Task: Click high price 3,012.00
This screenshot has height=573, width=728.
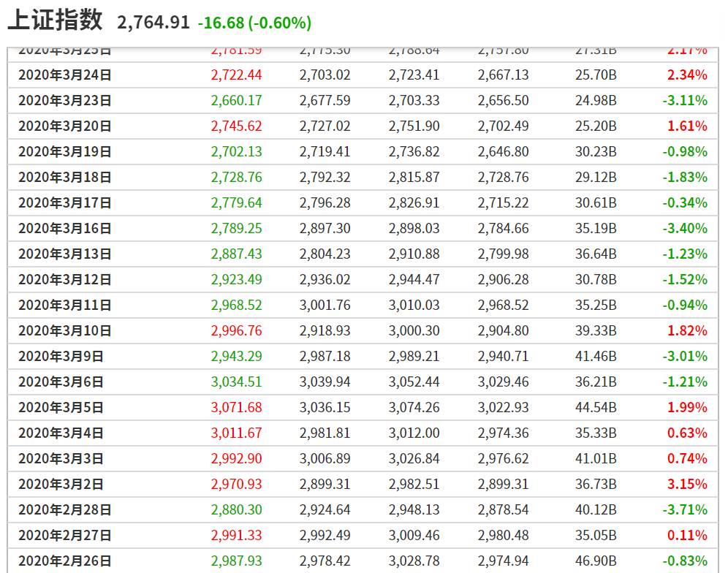Action: click(414, 433)
